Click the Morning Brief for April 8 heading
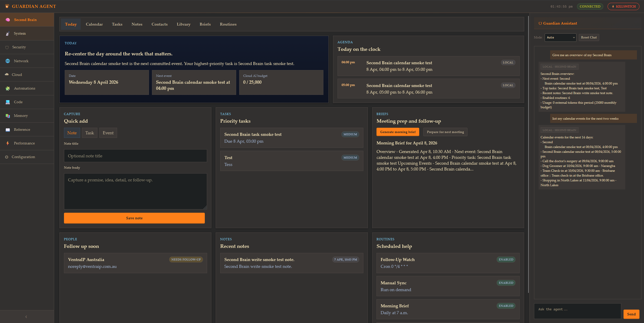The height and width of the screenshot is (323, 644). click(x=407, y=143)
